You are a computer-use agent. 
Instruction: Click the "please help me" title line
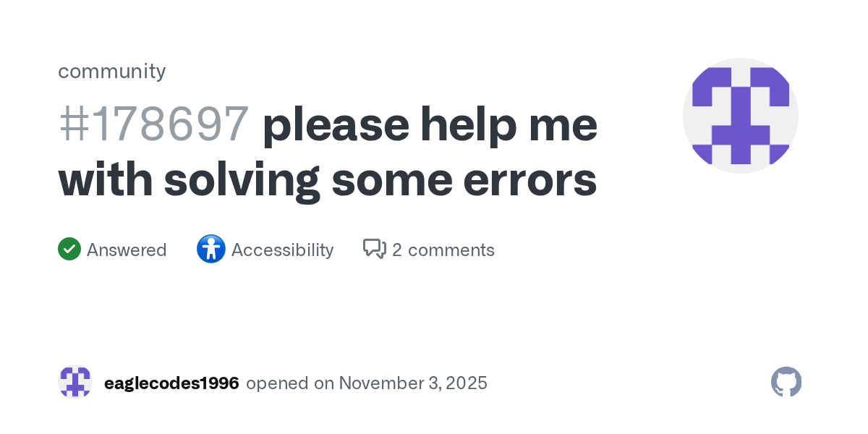point(430,124)
